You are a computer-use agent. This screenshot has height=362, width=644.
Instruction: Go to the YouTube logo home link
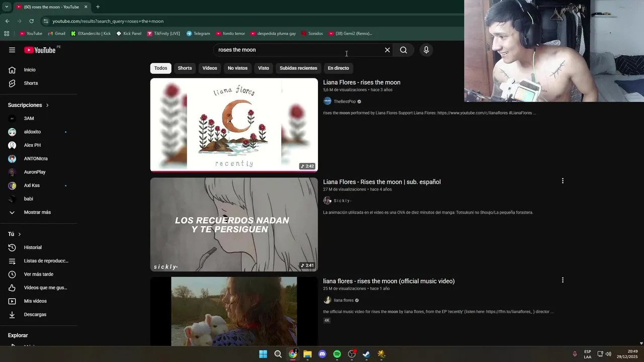click(40, 50)
